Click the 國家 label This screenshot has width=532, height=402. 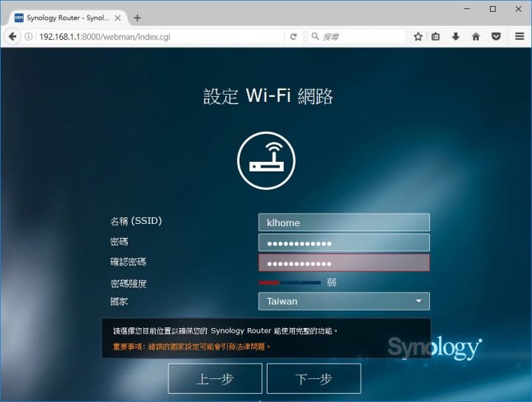[x=119, y=301]
